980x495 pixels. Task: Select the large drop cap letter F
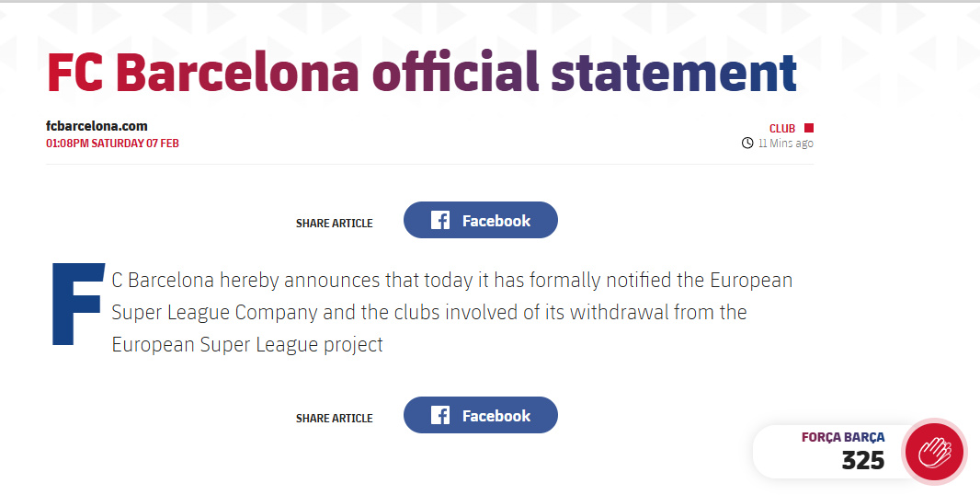point(74,305)
